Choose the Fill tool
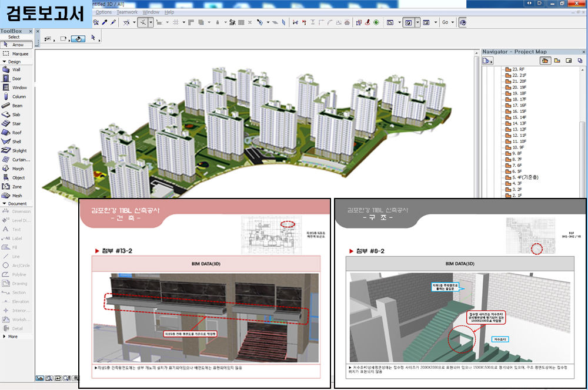Image resolution: width=588 pixels, height=390 pixels. 16,248
